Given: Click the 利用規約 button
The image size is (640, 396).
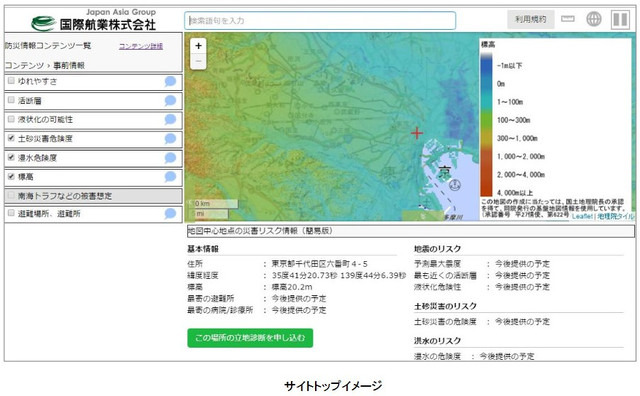Looking at the screenshot, I should click(x=530, y=19).
